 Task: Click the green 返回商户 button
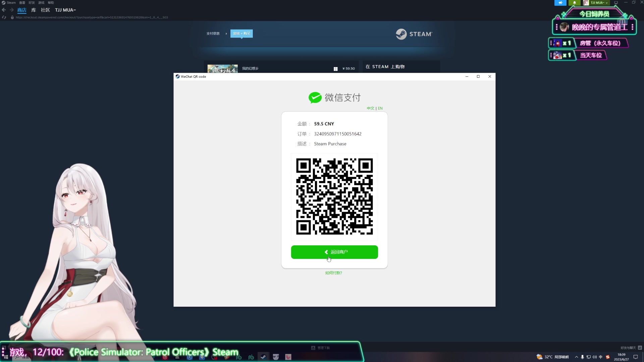[334, 252]
